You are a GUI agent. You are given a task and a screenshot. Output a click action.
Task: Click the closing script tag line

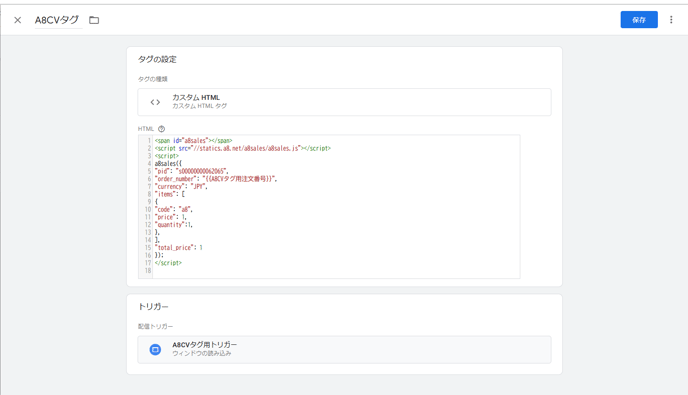pyautogui.click(x=168, y=263)
